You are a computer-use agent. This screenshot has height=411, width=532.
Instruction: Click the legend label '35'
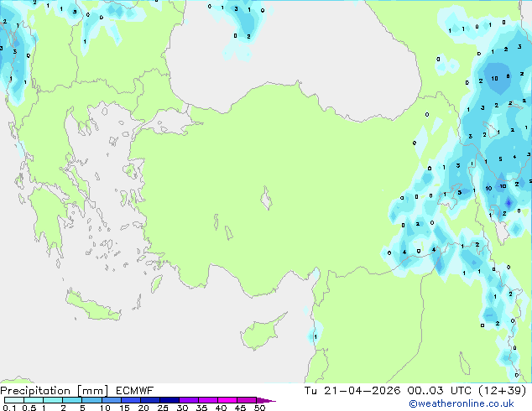click(x=201, y=408)
